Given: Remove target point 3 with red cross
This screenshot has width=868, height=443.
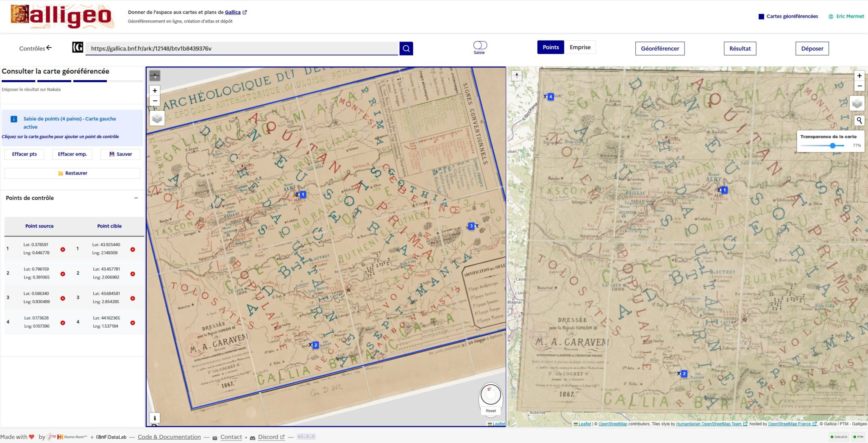Looking at the screenshot, I should click(133, 298).
